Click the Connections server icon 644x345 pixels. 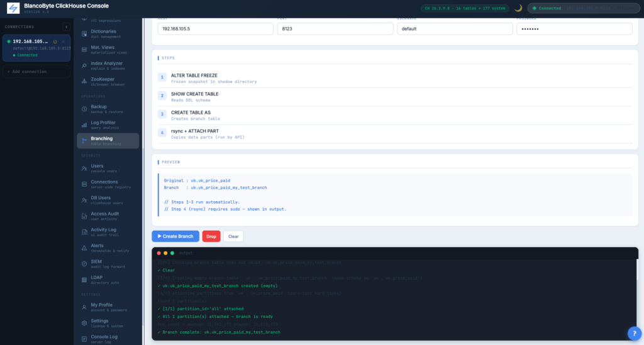(84, 184)
